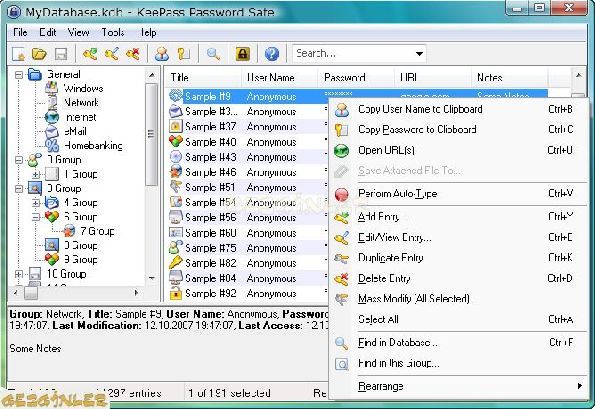The width and height of the screenshot is (595, 409).
Task: Choose Open URL(s) from context menu
Action: pos(458,150)
